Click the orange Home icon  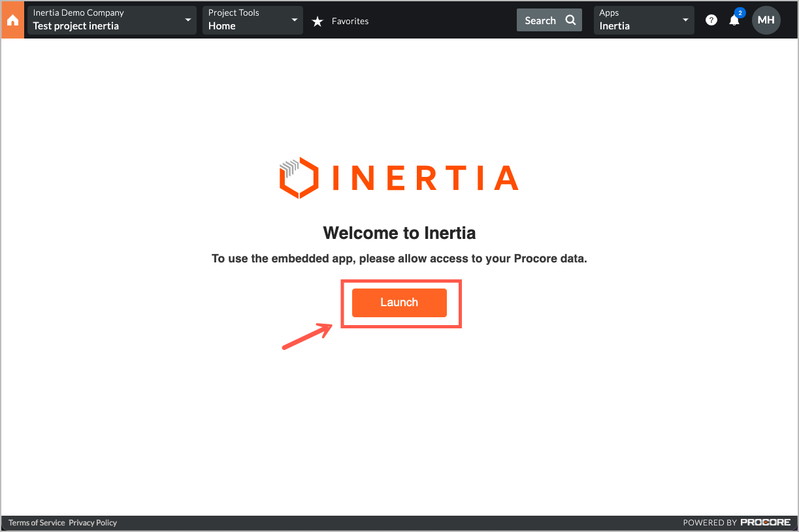click(x=12, y=20)
